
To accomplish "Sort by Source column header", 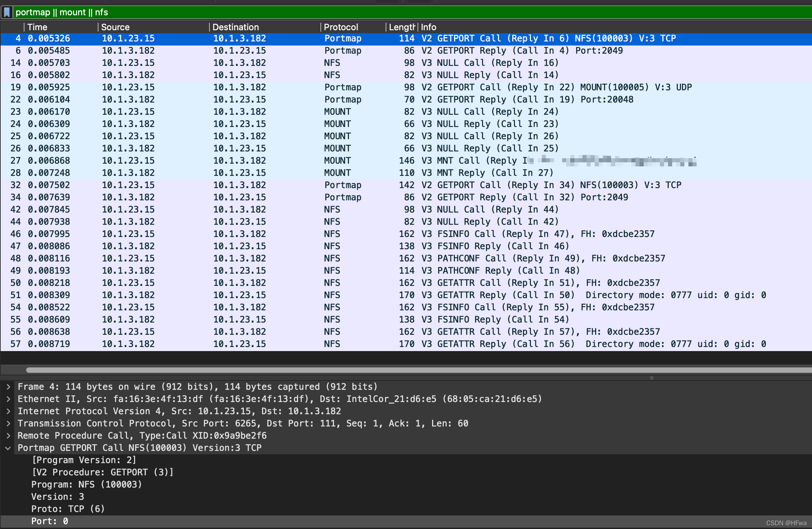I will (x=115, y=27).
